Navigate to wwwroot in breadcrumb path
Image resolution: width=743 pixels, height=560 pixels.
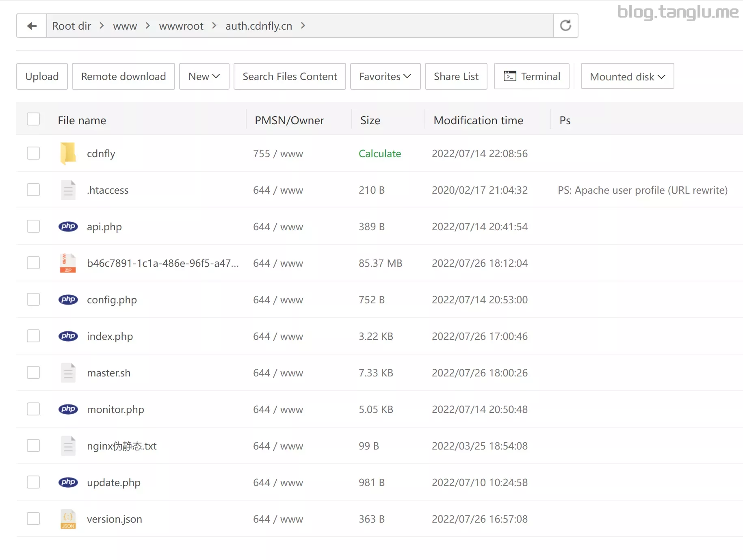181,26
